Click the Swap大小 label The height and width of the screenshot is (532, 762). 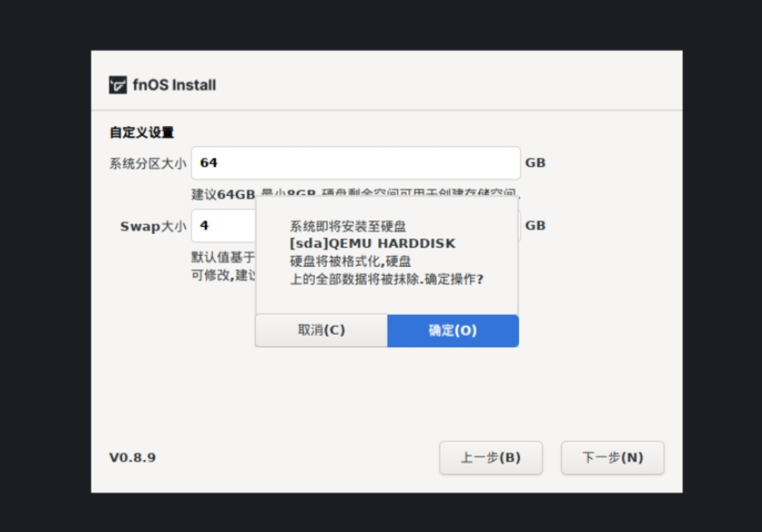[x=153, y=226]
